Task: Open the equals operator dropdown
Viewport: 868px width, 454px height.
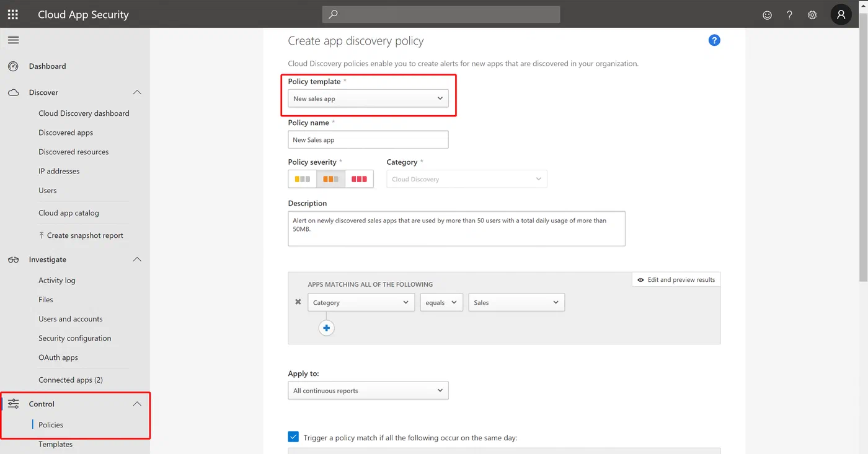Action: coord(441,302)
